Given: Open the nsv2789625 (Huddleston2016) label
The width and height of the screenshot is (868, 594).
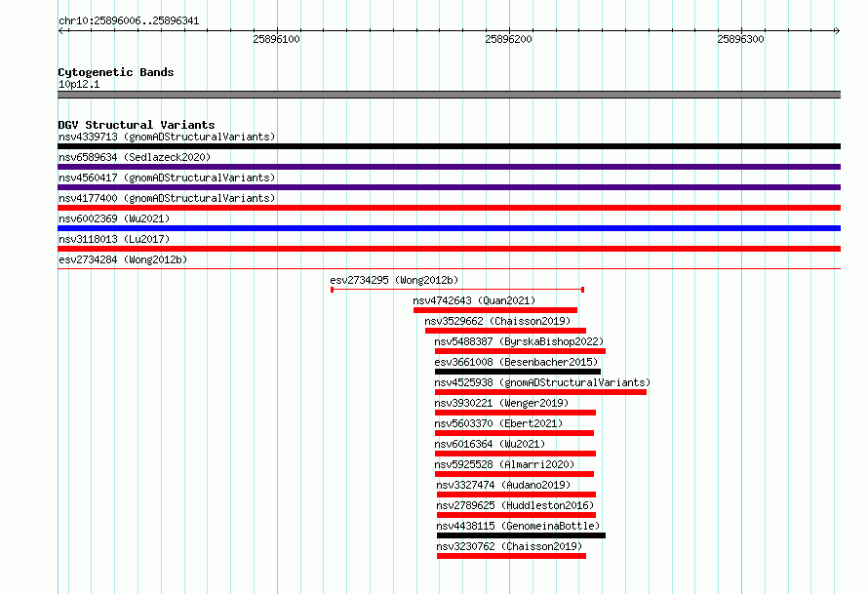Looking at the screenshot, I should (x=515, y=505).
